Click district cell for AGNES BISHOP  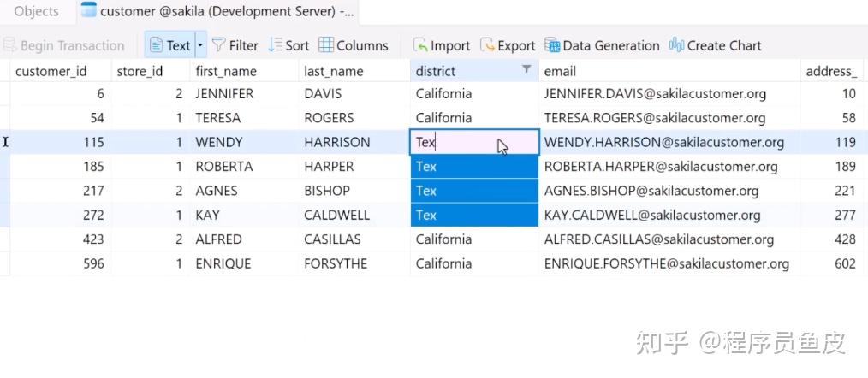[x=474, y=191]
